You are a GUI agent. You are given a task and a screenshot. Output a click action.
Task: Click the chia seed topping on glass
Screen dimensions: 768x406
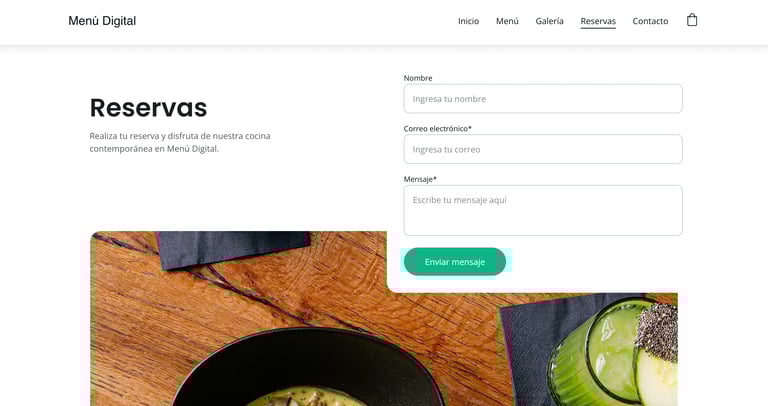(659, 332)
